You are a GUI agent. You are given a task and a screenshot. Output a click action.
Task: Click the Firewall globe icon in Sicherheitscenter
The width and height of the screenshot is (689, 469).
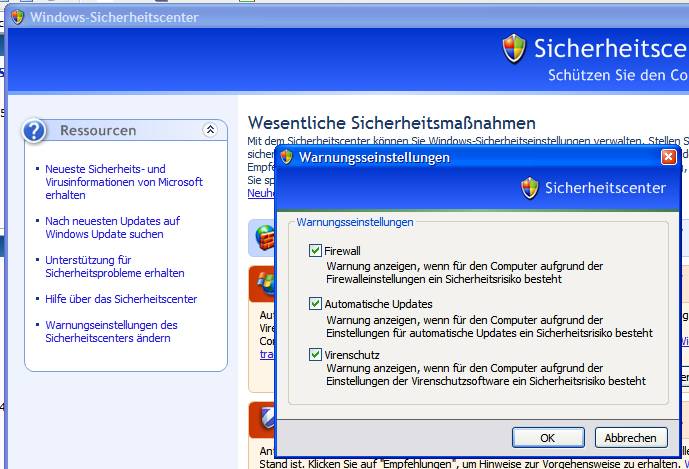point(265,237)
